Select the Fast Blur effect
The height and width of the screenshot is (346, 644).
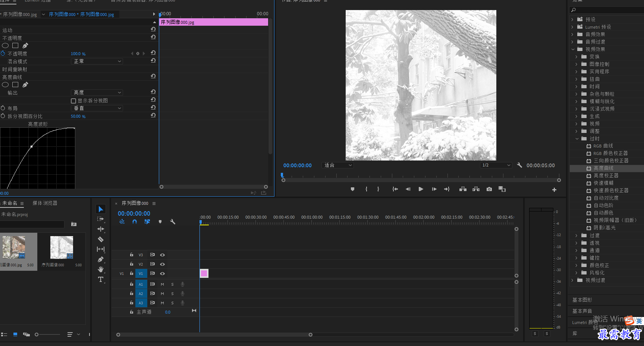[603, 183]
